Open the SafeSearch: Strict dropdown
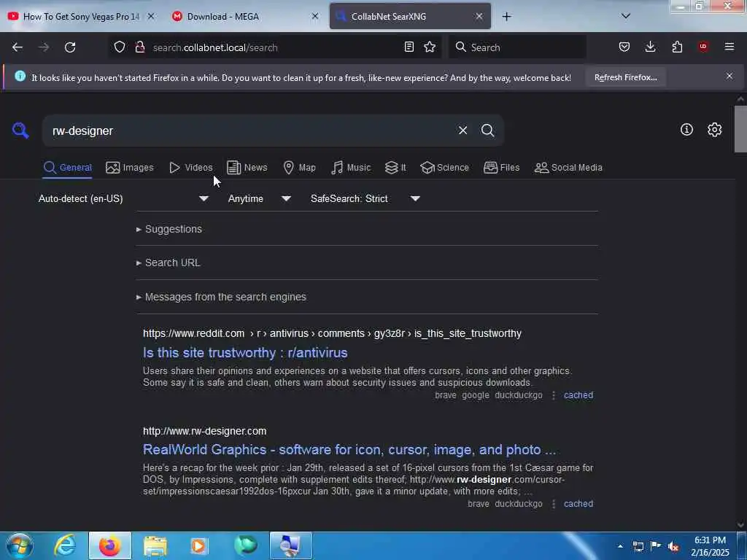 (x=365, y=198)
